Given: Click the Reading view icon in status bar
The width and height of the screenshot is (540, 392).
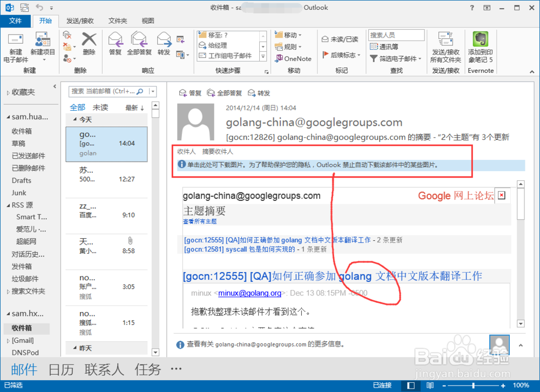Looking at the screenshot, I should 430,386.
